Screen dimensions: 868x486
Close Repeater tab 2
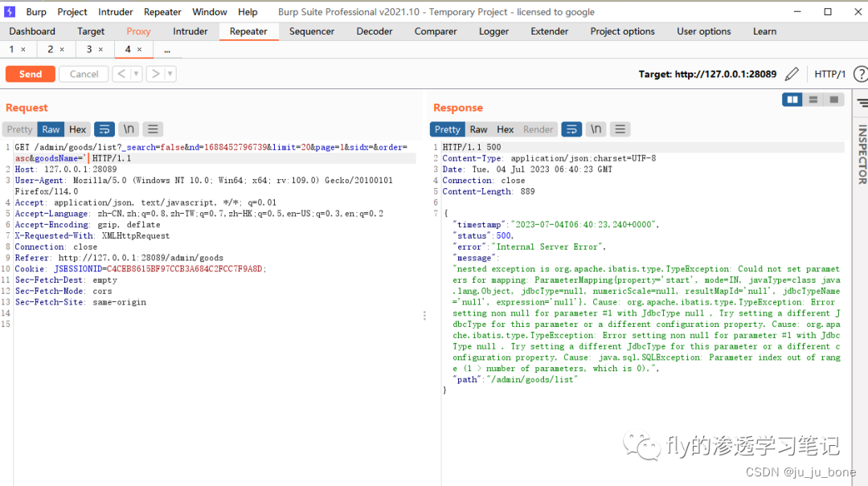[62, 50]
